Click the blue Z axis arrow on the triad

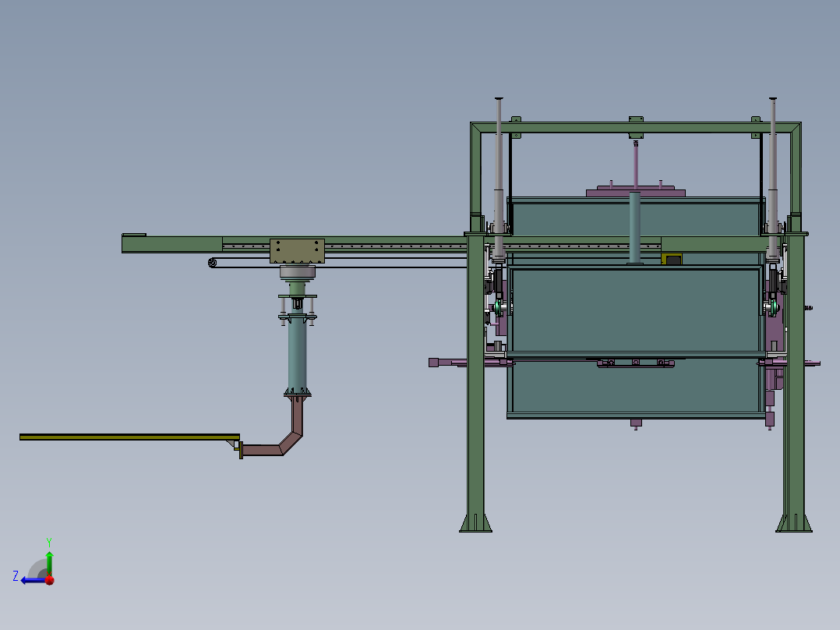click(30, 579)
